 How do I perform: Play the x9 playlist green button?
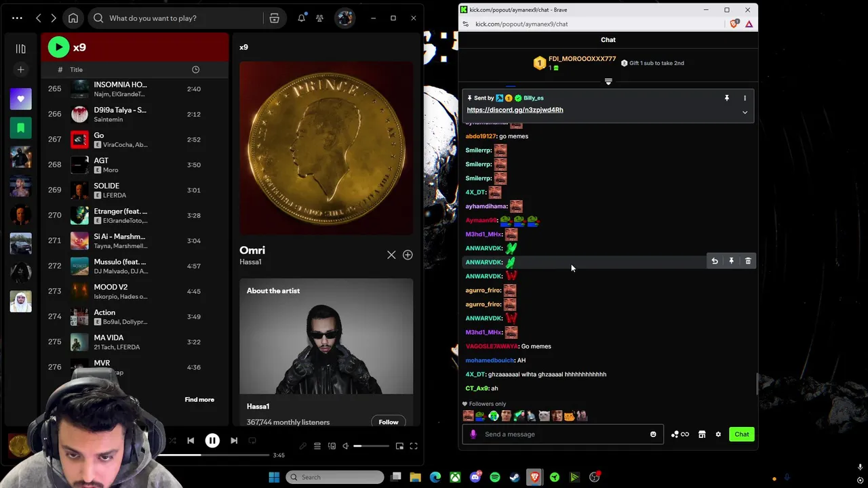tap(59, 47)
